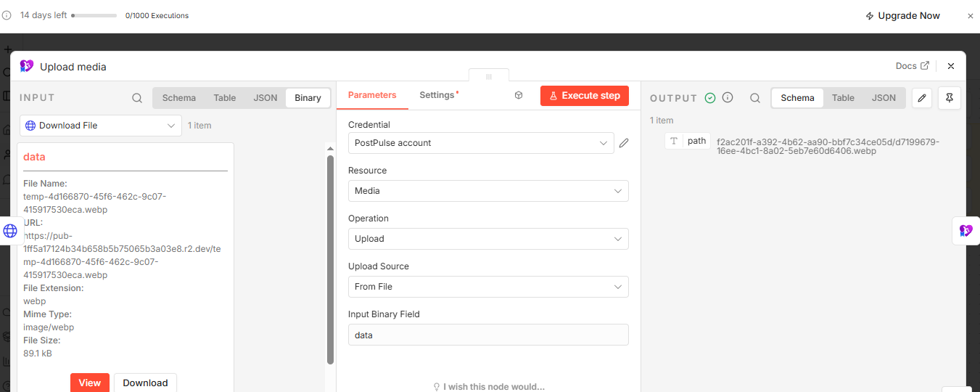Select the Parameters tab
This screenshot has width=980, height=392.
[372, 95]
